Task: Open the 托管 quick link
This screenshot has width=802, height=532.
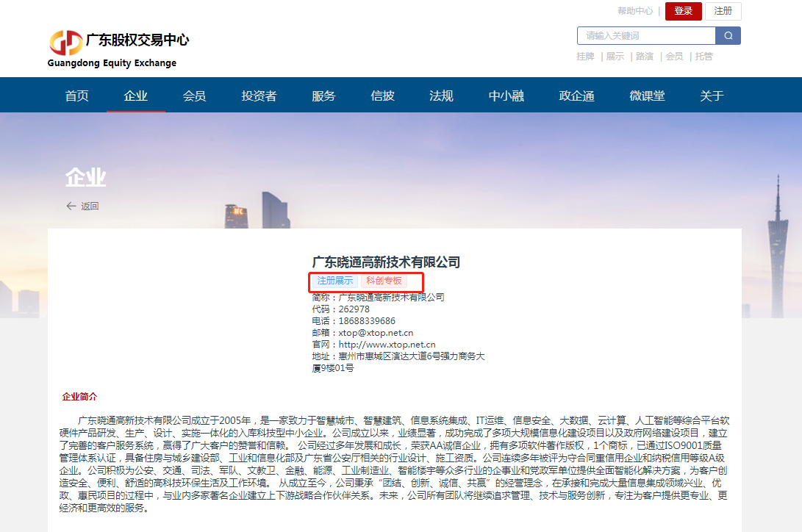Action: pos(702,56)
